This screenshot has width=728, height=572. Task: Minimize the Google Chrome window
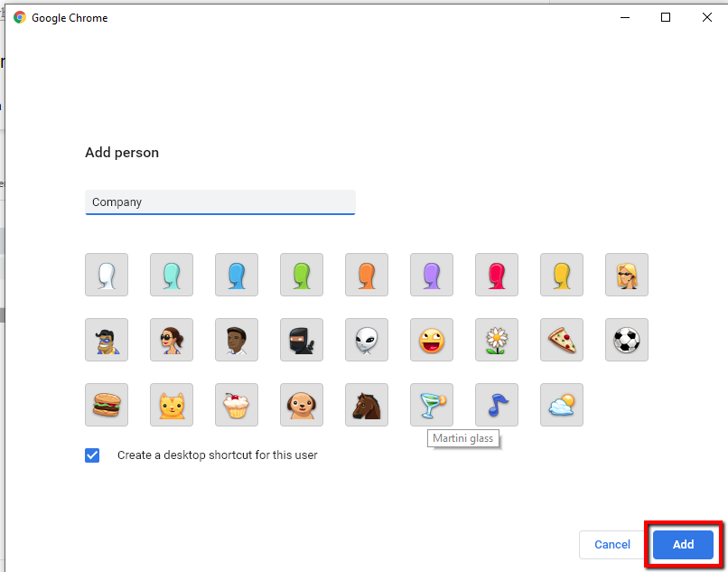(625, 18)
